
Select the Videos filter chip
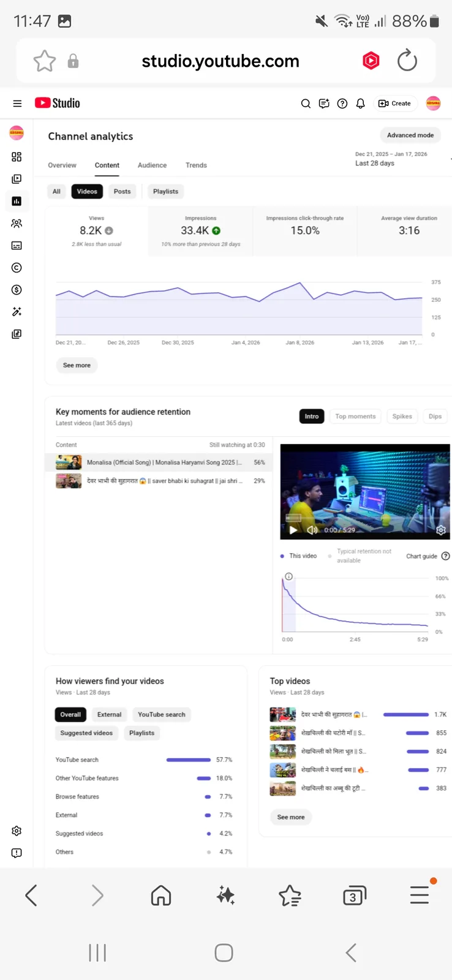tap(87, 192)
